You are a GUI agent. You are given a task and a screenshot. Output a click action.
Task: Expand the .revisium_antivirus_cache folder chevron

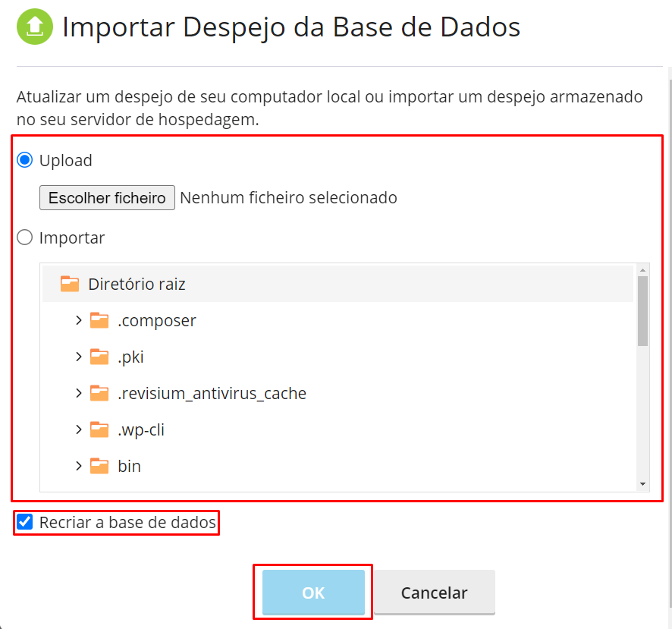[79, 393]
